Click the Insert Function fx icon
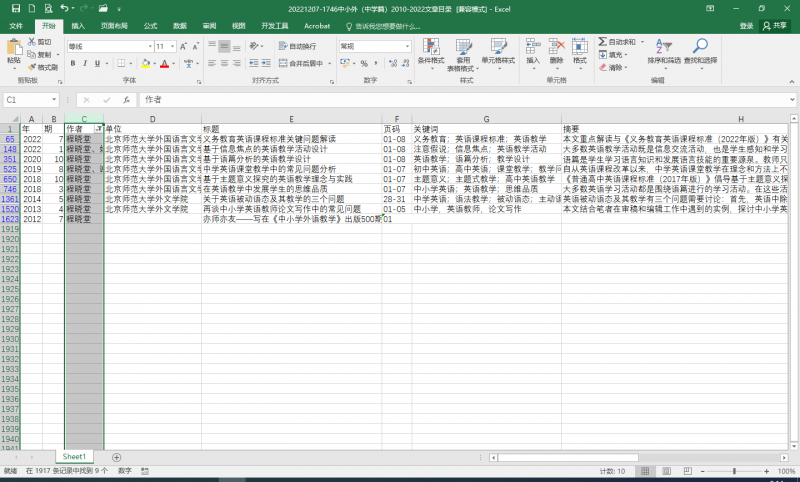Image resolution: width=800 pixels, height=482 pixels. pos(126,99)
